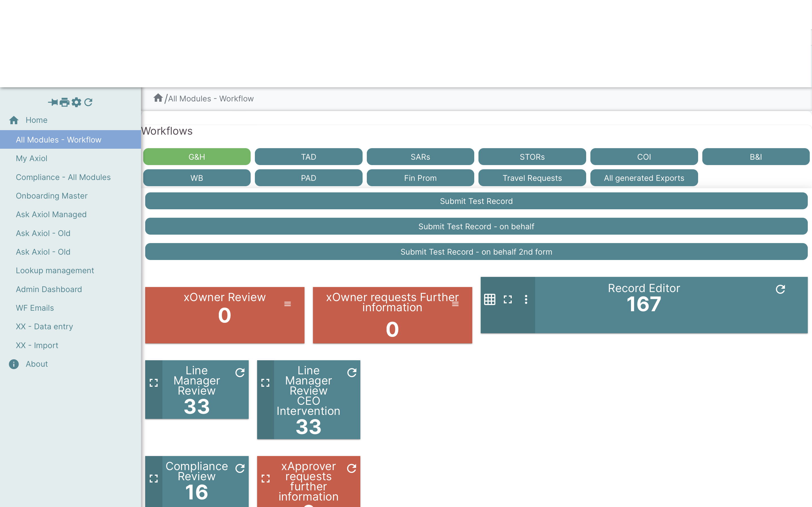Click the print icon in sidebar header
This screenshot has height=507, width=812.
[64, 102]
